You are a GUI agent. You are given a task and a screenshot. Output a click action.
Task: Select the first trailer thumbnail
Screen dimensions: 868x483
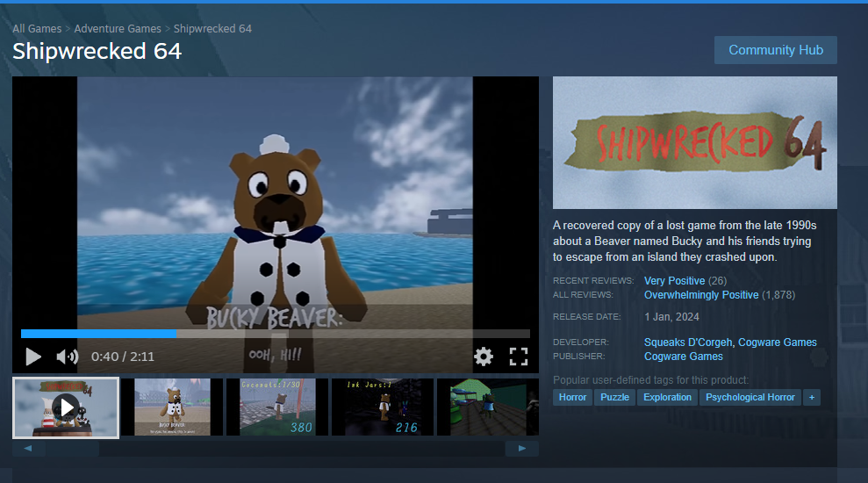point(66,407)
